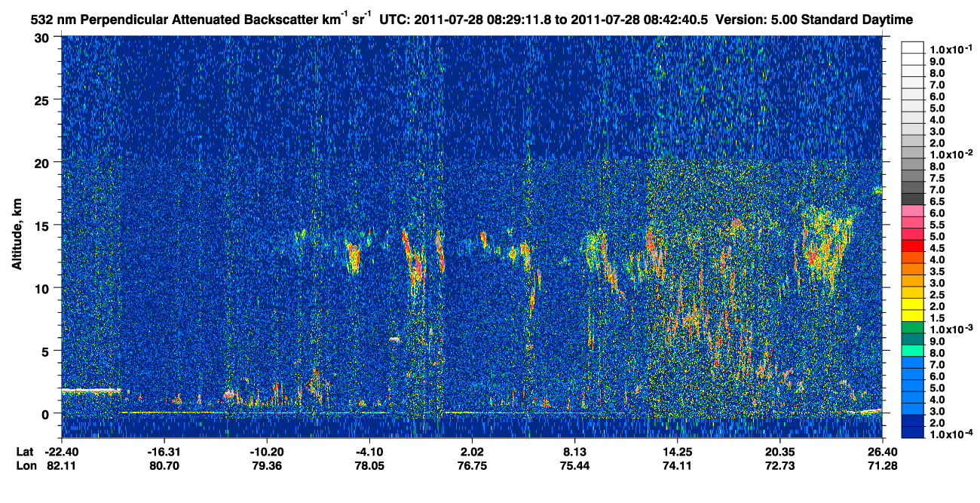
Task: Click the latitude value -16.31
Action: 164,452
